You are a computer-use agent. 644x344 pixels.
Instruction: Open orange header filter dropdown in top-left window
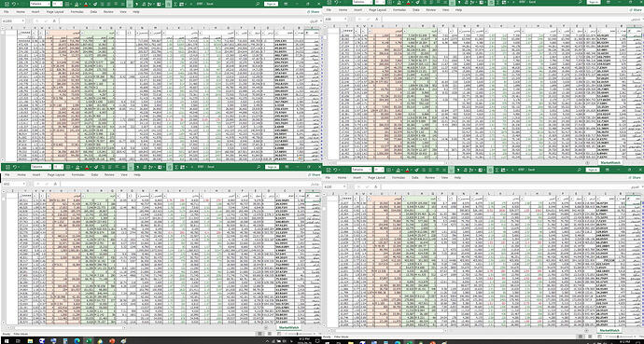(x=48, y=33)
